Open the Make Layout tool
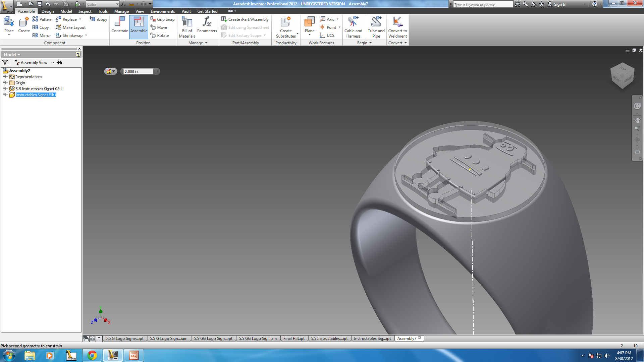 point(70,27)
